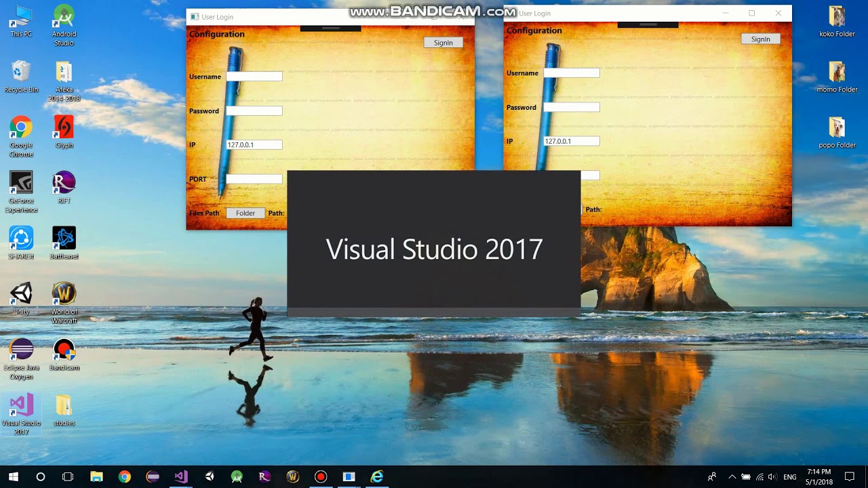The width and height of the screenshot is (868, 488).
Task: Minimize the right User Login window
Action: click(x=725, y=13)
